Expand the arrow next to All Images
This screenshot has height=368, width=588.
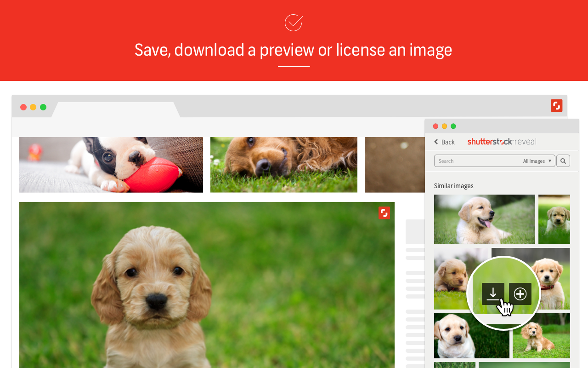550,161
